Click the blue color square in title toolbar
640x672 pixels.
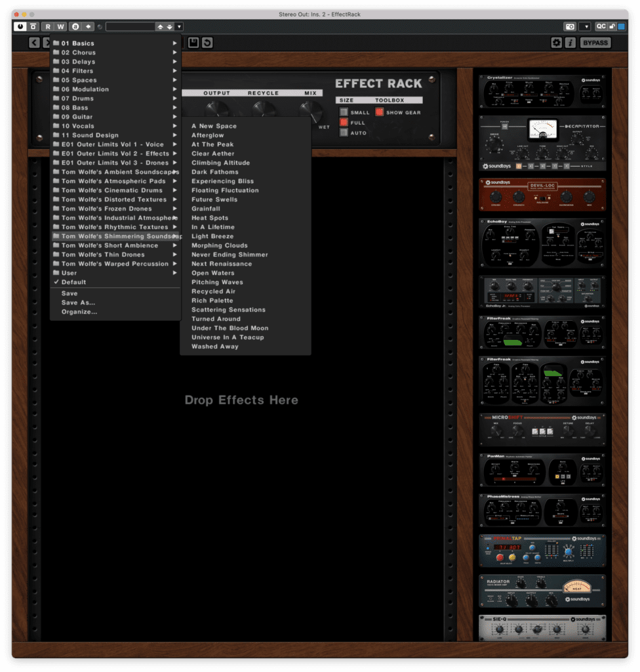(622, 26)
